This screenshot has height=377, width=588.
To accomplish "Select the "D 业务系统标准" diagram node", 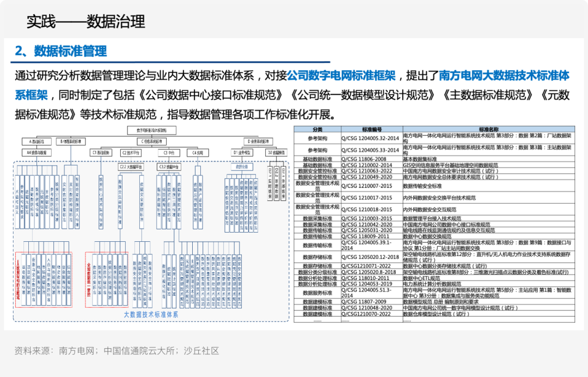I will click(x=258, y=141).
